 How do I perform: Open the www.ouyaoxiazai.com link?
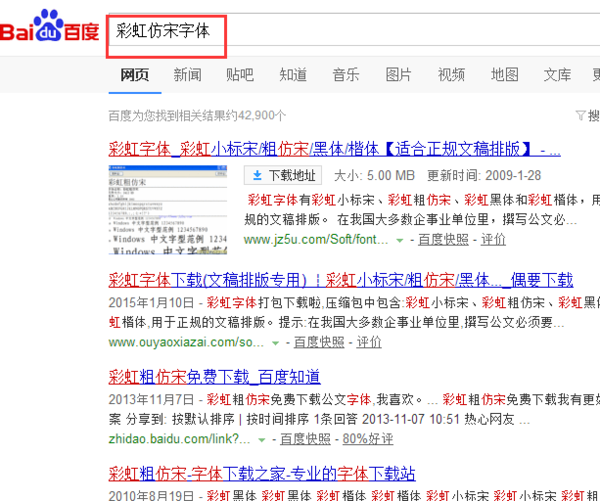(x=186, y=342)
